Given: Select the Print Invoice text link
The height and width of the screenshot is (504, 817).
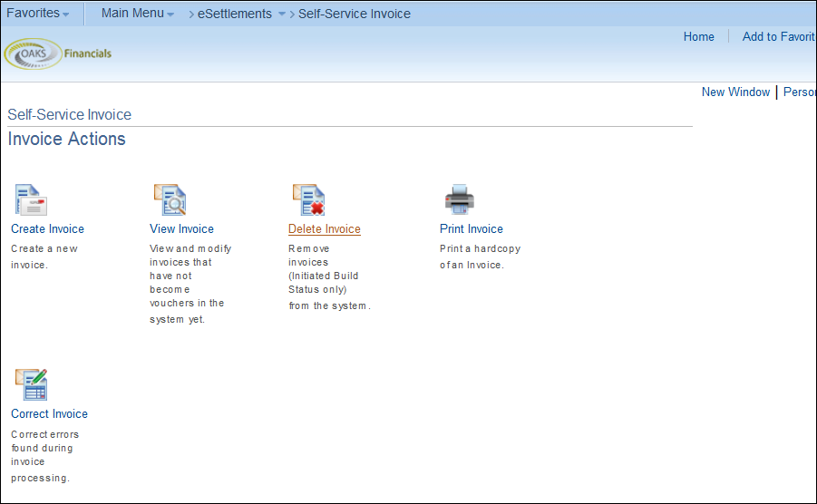Looking at the screenshot, I should [x=471, y=229].
